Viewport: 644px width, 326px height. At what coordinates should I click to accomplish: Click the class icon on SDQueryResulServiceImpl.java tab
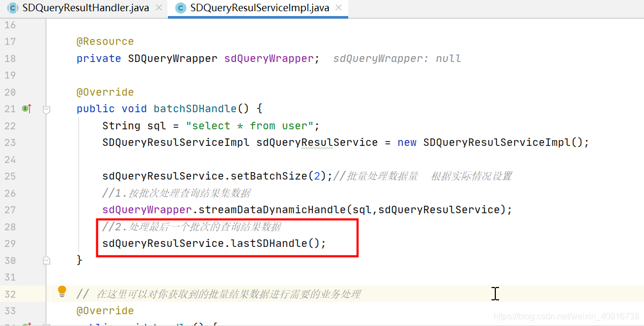tap(181, 8)
